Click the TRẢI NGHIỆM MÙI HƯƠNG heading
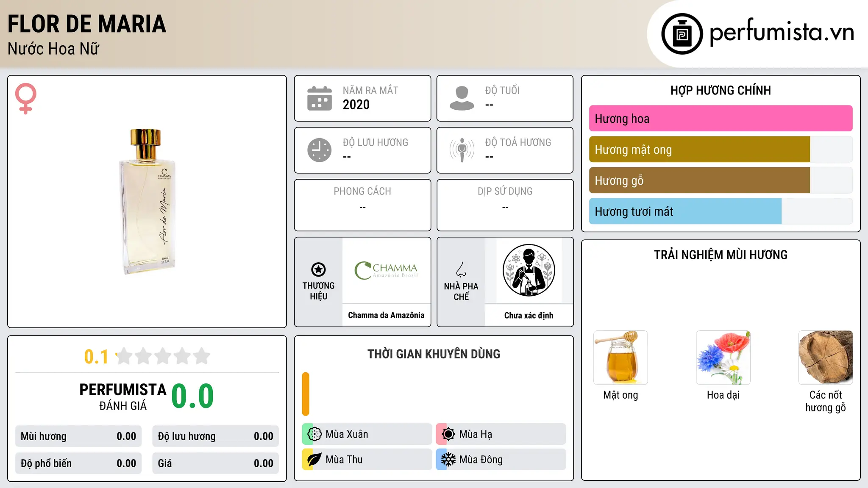 (721, 255)
